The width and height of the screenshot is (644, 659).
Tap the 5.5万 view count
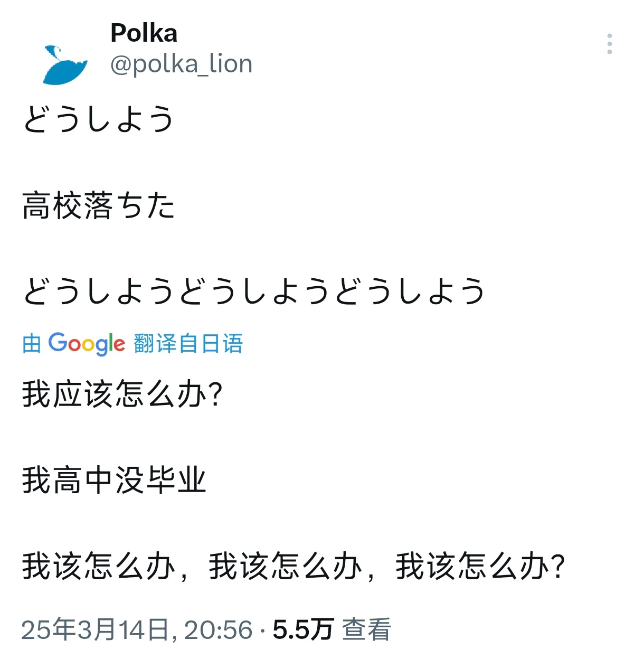[303, 630]
